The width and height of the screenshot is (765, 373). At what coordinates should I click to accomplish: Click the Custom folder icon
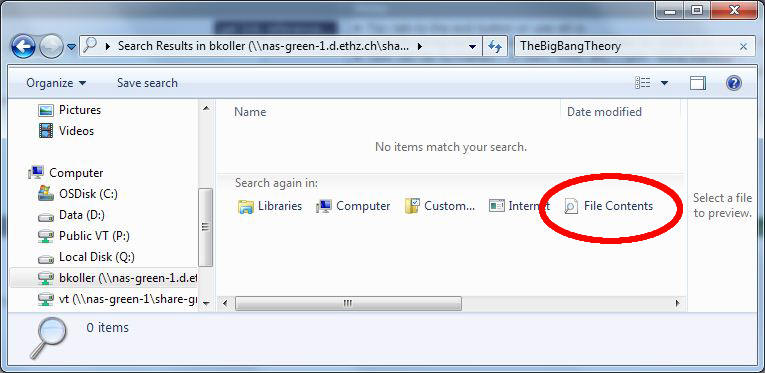[x=412, y=206]
